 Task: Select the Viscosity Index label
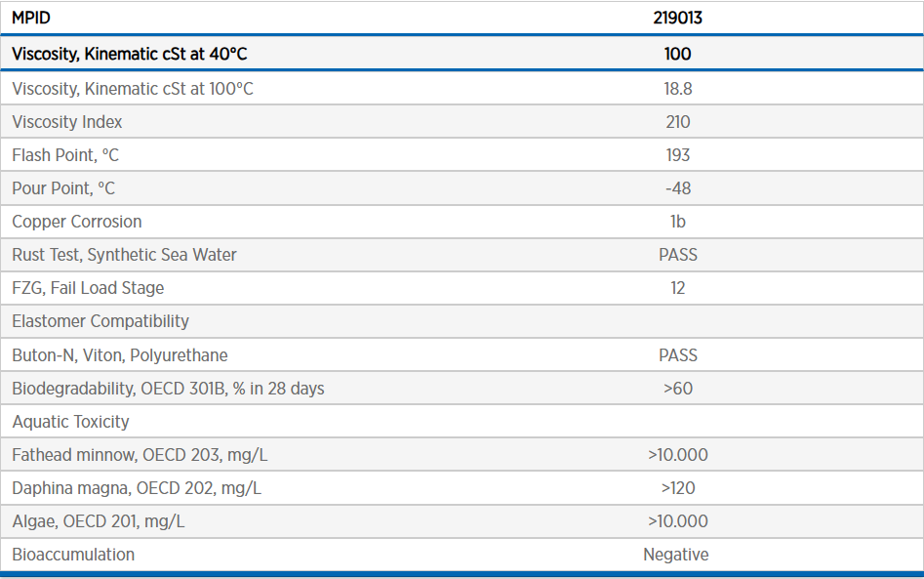pos(67,121)
